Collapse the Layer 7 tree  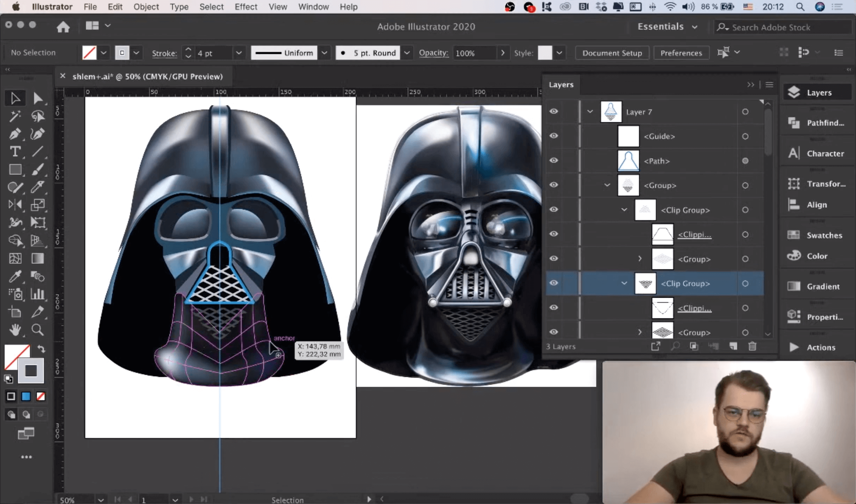point(590,112)
